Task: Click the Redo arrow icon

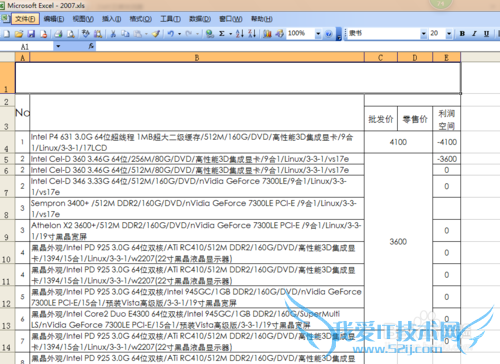Action: (189, 34)
